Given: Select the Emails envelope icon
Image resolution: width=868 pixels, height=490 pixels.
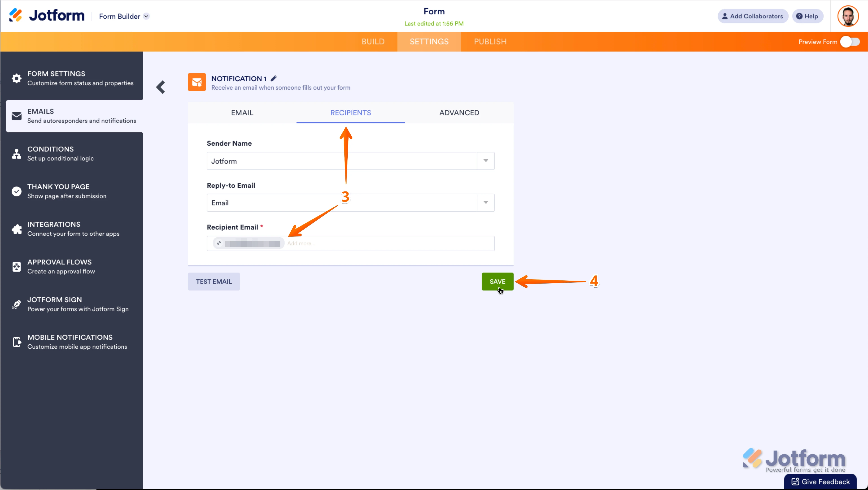Looking at the screenshot, I should click(16, 116).
